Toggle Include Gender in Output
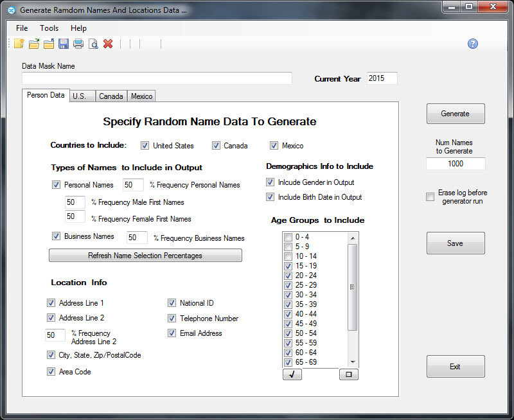This screenshot has width=514, height=420. click(x=270, y=182)
